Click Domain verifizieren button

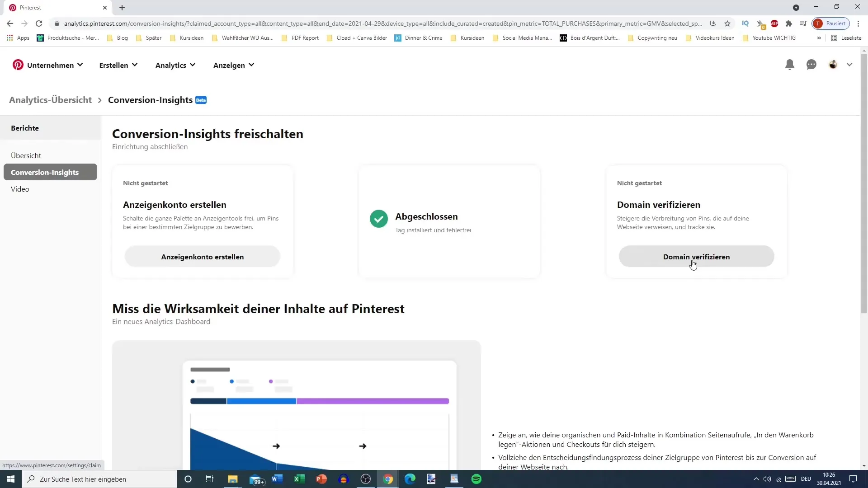click(696, 256)
